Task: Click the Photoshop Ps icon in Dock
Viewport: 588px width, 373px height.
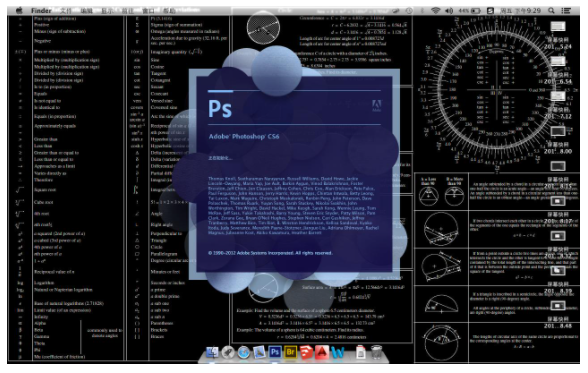Action: tap(275, 352)
